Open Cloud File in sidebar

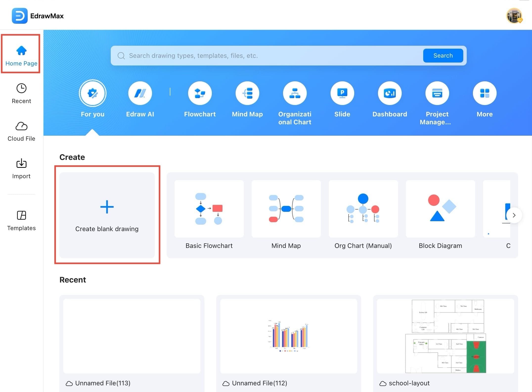click(x=21, y=131)
